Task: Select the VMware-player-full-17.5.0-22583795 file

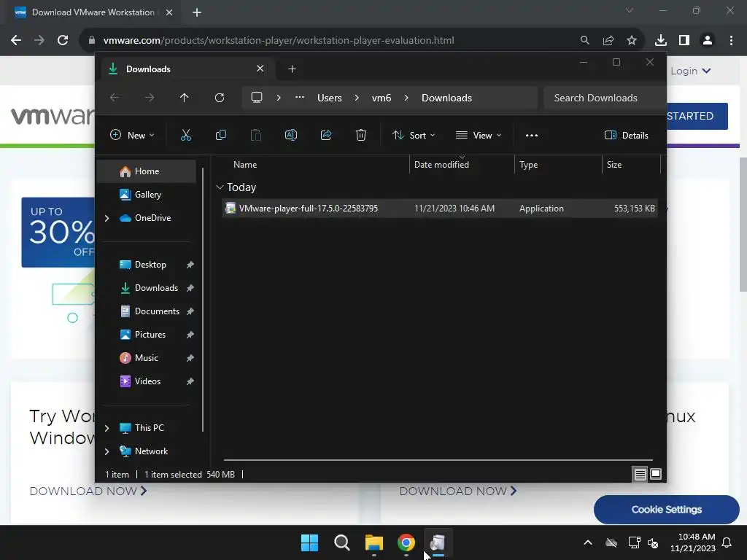Action: 440,209
